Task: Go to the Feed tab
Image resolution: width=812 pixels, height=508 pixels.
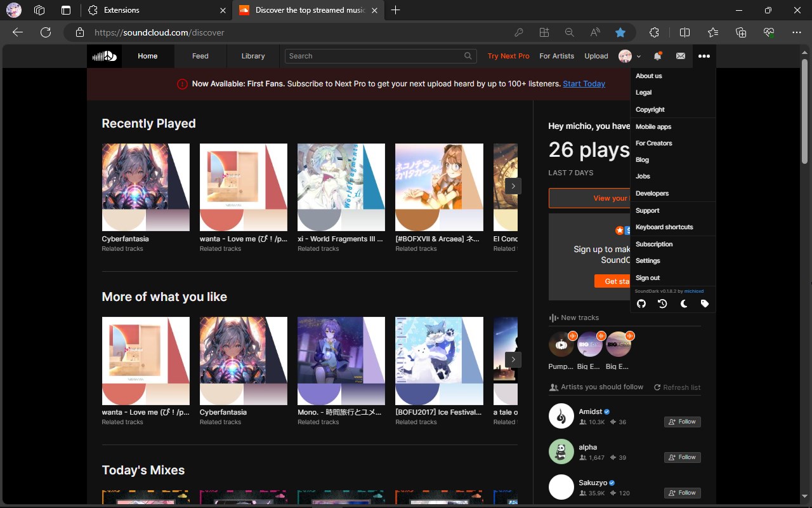Action: [200, 56]
